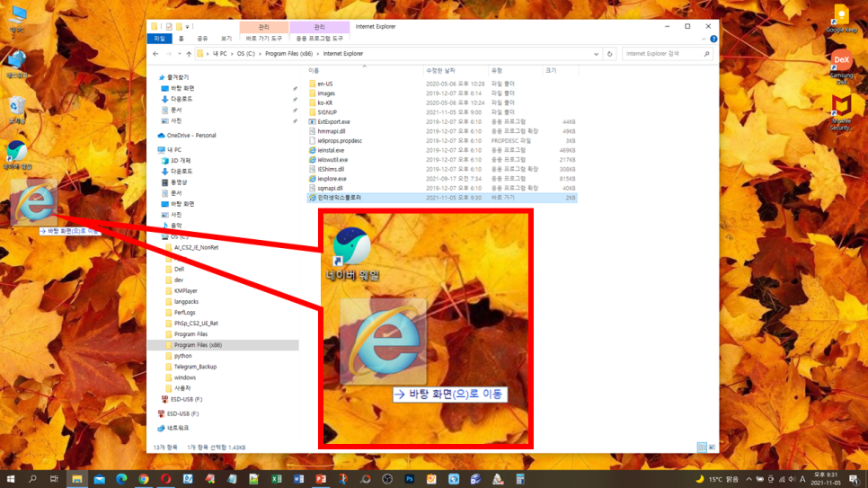Switch to the 공유 ribbon tab
The image size is (868, 488).
click(202, 39)
